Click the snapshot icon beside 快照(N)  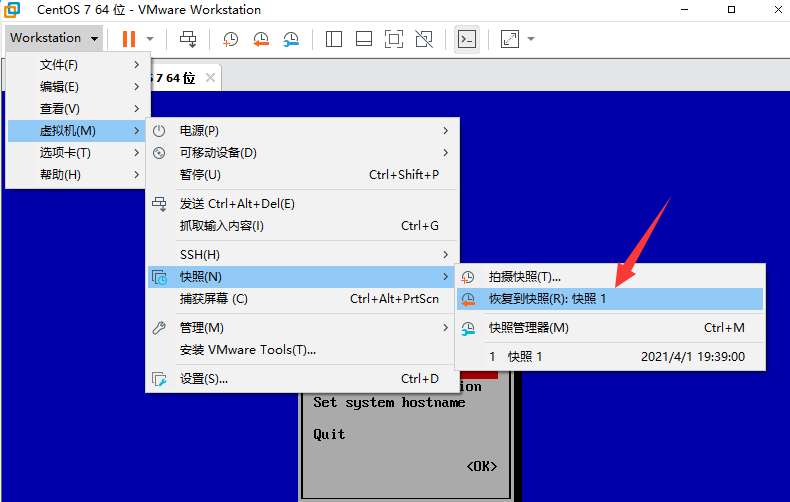tap(159, 277)
